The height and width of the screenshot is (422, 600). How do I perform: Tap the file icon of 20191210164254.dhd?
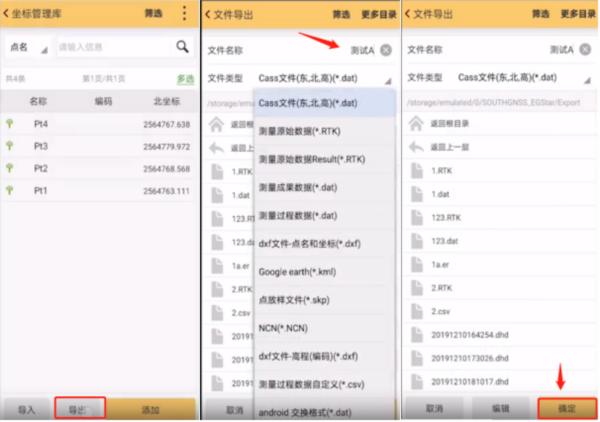click(417, 335)
